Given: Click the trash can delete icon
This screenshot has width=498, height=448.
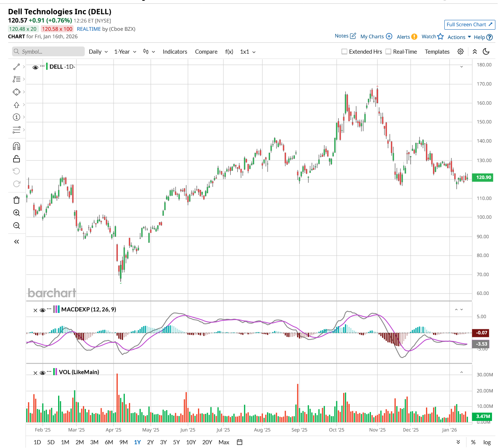Looking at the screenshot, I should click(16, 200).
